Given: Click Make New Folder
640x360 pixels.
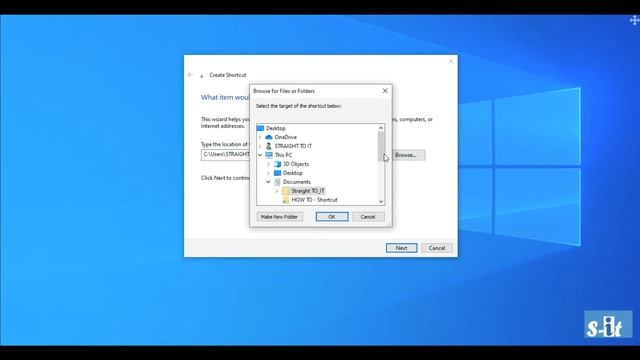Looking at the screenshot, I should tap(279, 217).
